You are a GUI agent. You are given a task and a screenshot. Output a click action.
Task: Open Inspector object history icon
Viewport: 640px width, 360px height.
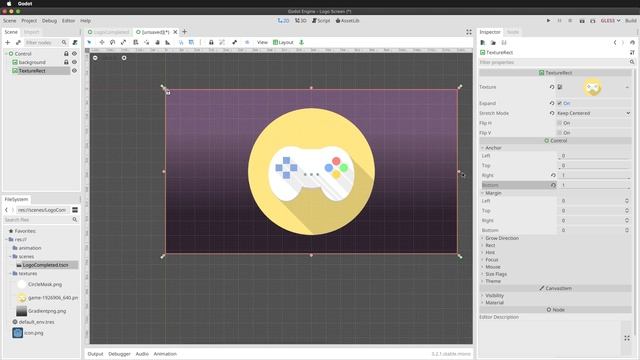pos(632,42)
